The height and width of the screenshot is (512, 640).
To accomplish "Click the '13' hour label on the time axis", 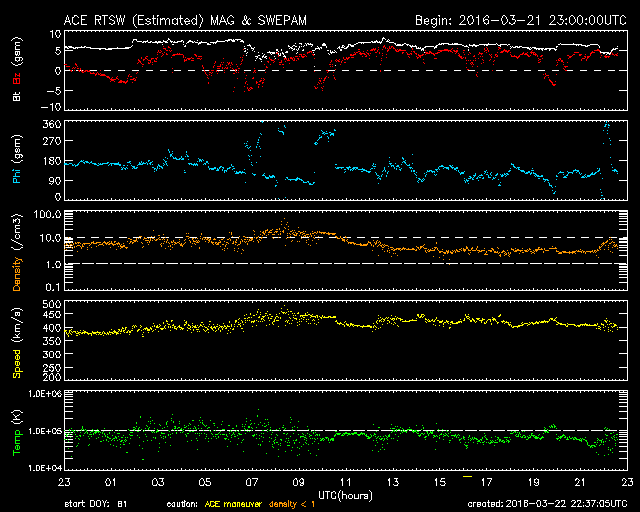I will point(392,482).
